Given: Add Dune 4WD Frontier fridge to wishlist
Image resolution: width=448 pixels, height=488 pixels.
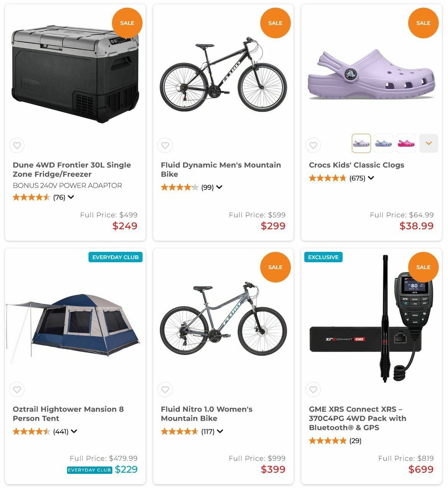Looking at the screenshot, I should (x=17, y=145).
